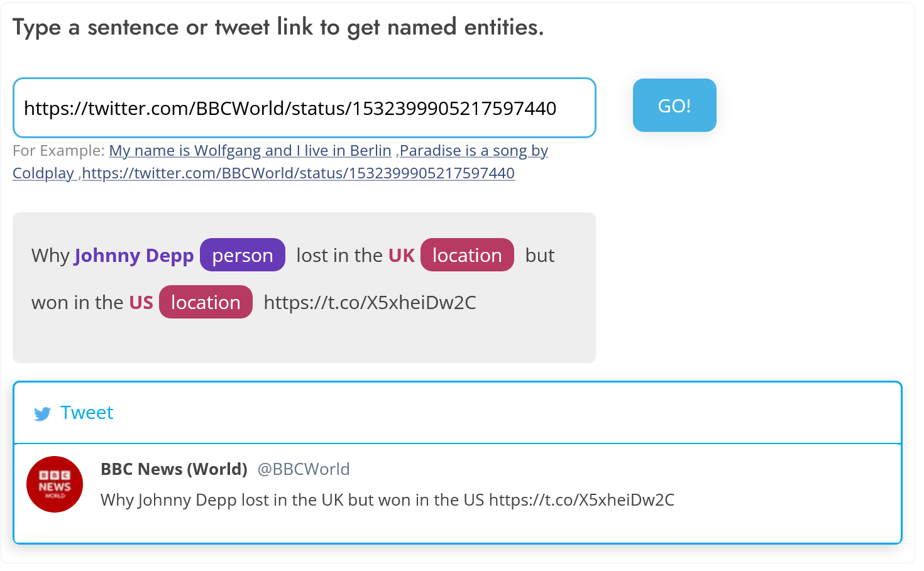924x571 pixels.
Task: Click the BBC News profile avatar
Action: tap(55, 484)
